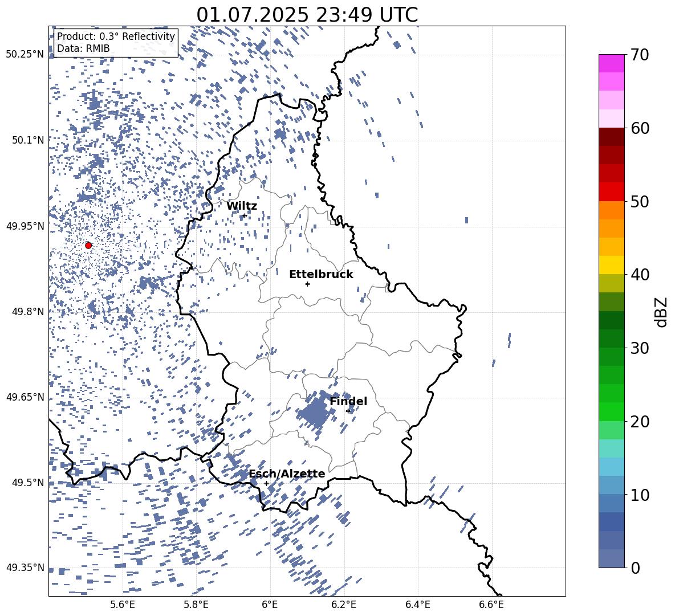Viewport: 675px width, 616px height.
Task: Click the '01.07.2025 23:49 UTC' title
Action: [x=307, y=15]
